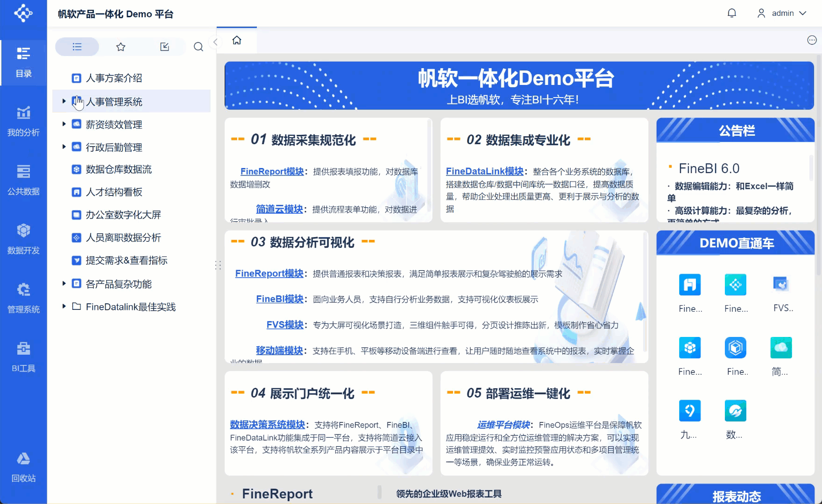Launch the hexagon Fine.. icon in second row
This screenshot has width=822, height=504.
click(x=736, y=348)
